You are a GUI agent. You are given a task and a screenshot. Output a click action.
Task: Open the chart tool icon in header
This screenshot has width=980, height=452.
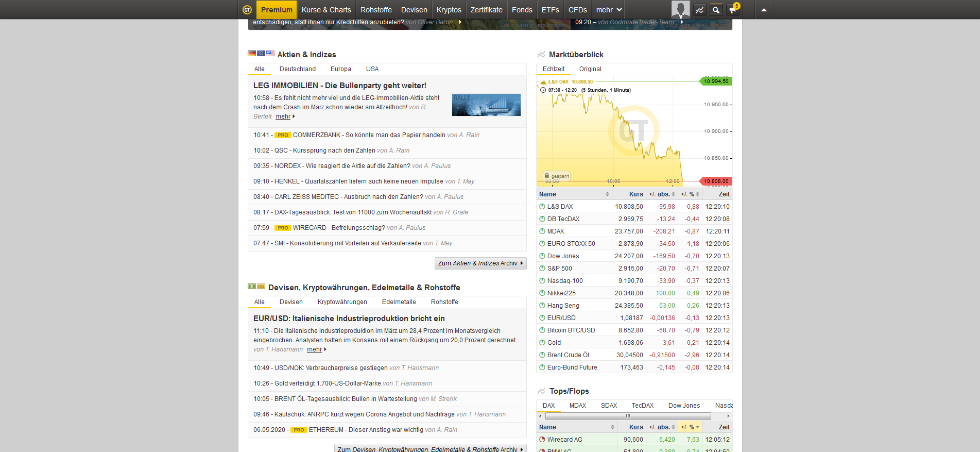699,10
